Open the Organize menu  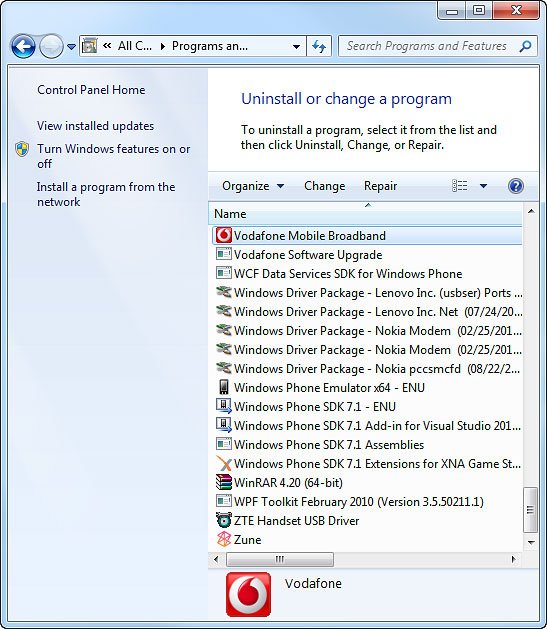click(253, 186)
